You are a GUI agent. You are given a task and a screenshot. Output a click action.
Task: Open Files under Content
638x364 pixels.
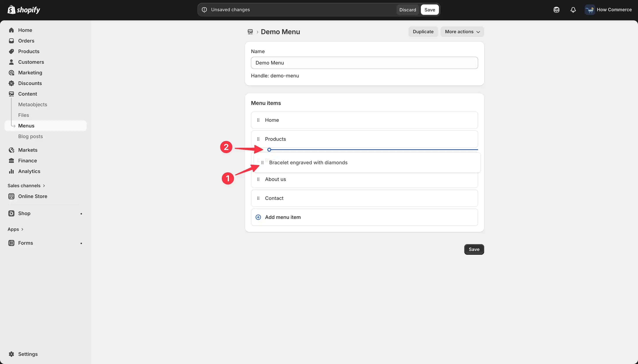(23, 115)
